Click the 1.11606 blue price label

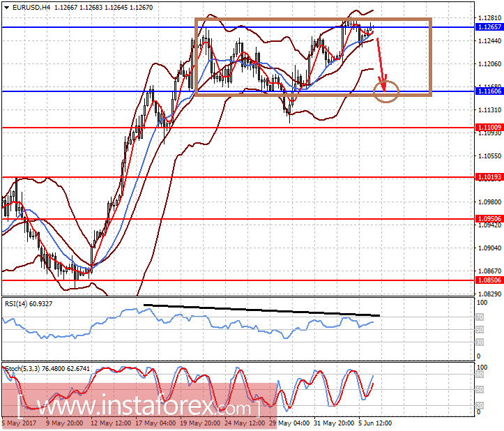point(489,91)
